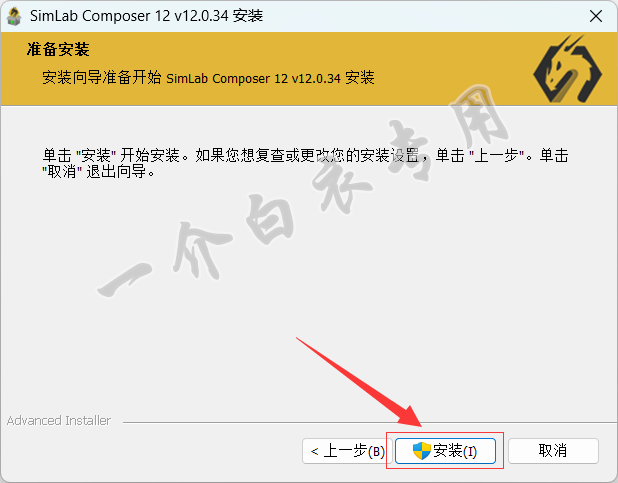This screenshot has width=618, height=483.
Task: Click the subtitle 安装向导准备开始 SimLab Composer text
Action: tap(208, 78)
